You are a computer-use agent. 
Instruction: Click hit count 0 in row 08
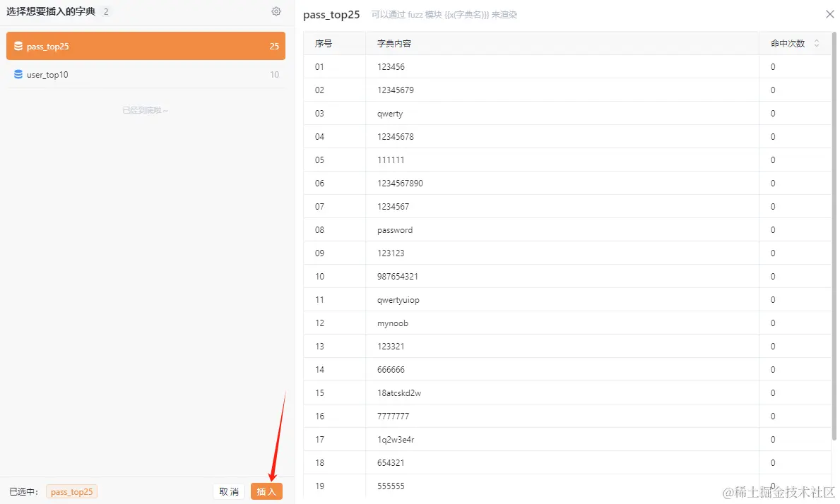772,230
